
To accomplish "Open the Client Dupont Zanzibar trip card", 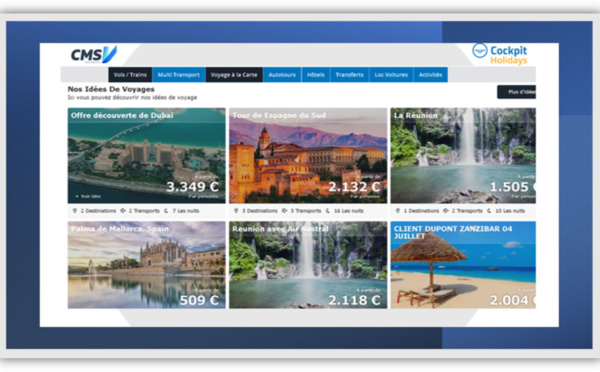I will [463, 265].
